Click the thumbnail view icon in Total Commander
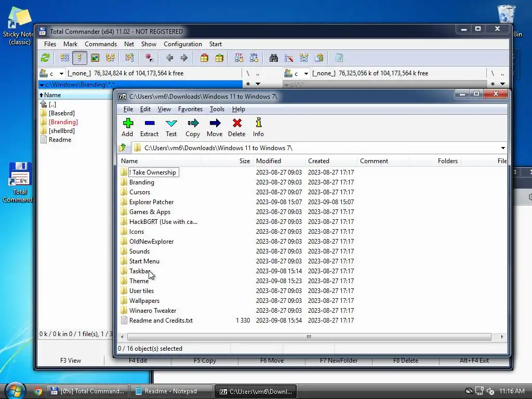The width and height of the screenshot is (532, 399). tap(95, 58)
